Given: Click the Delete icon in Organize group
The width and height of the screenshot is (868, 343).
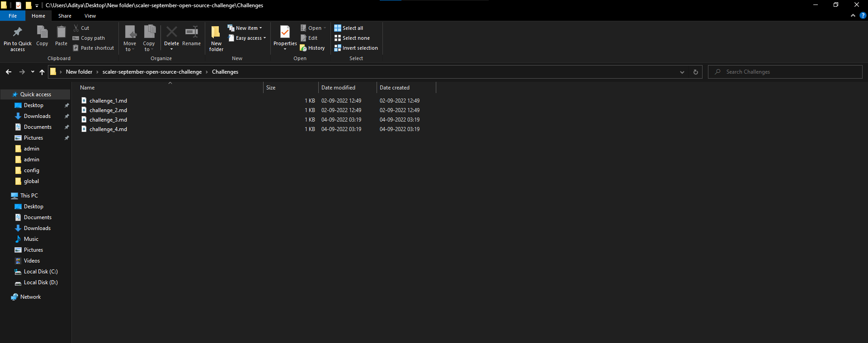Looking at the screenshot, I should point(171,32).
